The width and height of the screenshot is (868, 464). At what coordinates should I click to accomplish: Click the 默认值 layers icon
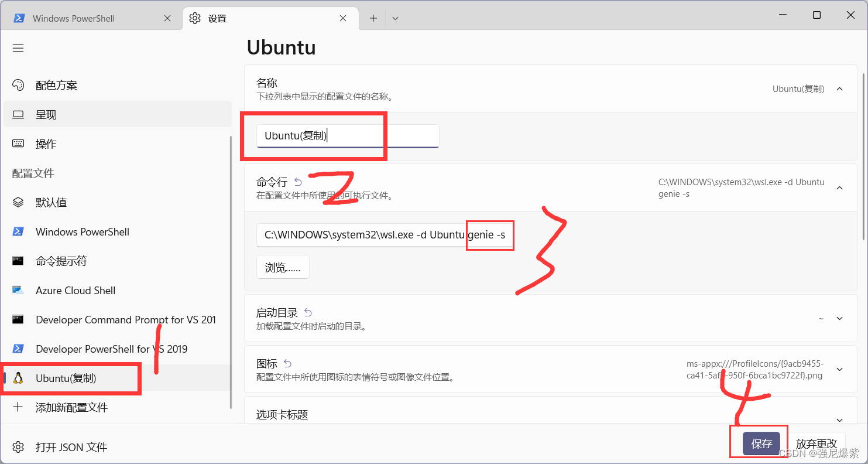click(18, 202)
